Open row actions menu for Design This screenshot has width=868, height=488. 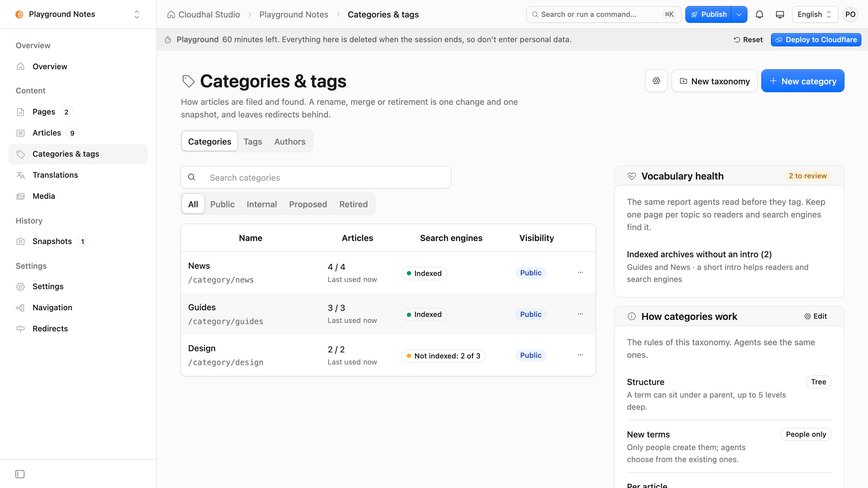pos(580,355)
